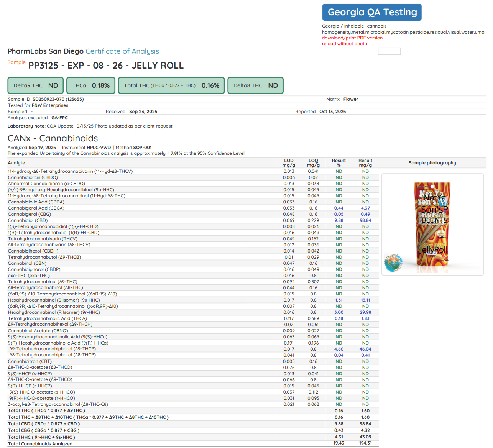Click the Delta8 THC ND badge

pyautogui.click(x=255, y=85)
